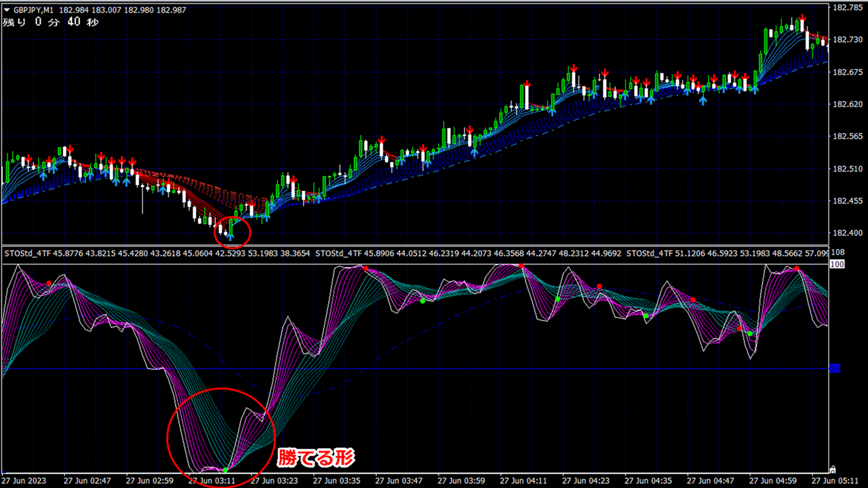
Task: Select the 27 Jun 03:11 time axis label
Action: pos(210,480)
